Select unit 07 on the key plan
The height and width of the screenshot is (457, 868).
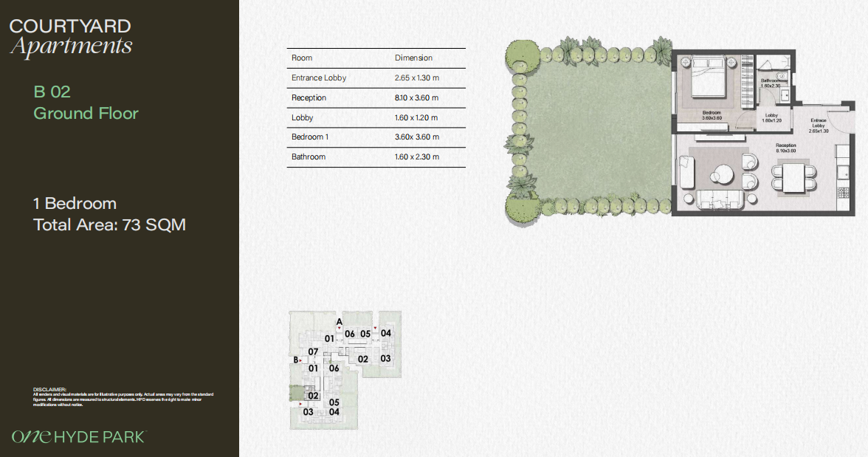[x=313, y=351]
